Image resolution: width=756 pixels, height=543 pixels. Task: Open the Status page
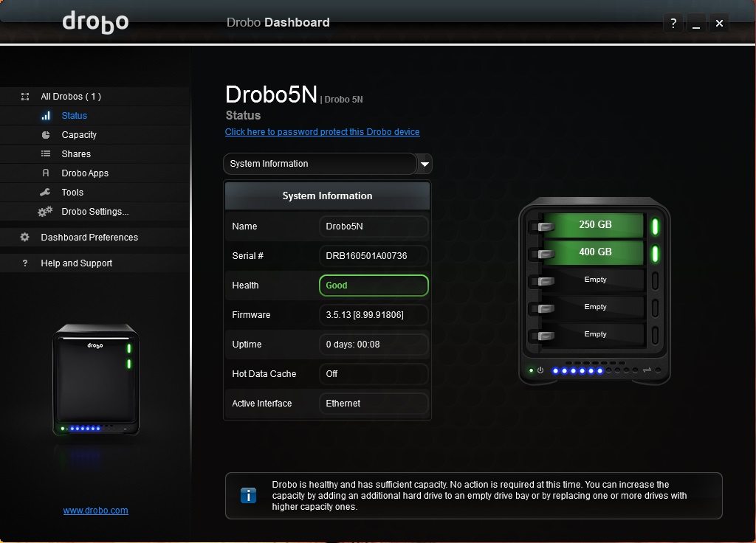pos(75,116)
